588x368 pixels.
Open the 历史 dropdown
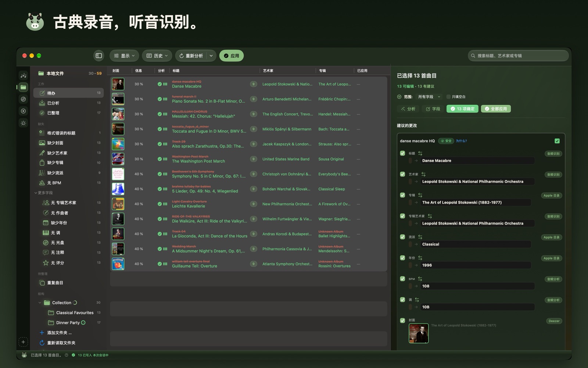coord(157,56)
